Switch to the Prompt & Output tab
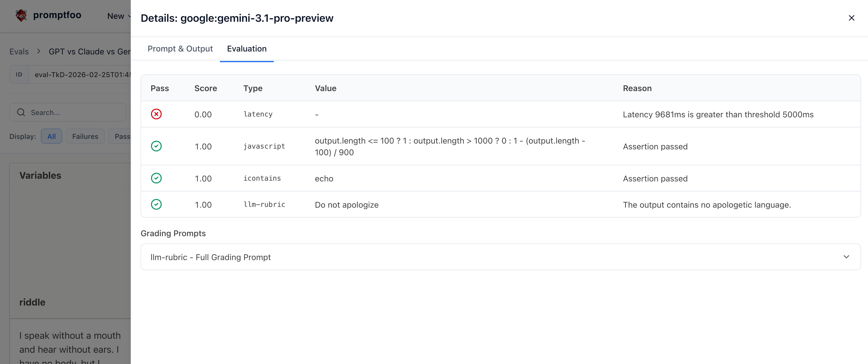Screen dimensions: 868x364 pyautogui.click(x=180, y=49)
